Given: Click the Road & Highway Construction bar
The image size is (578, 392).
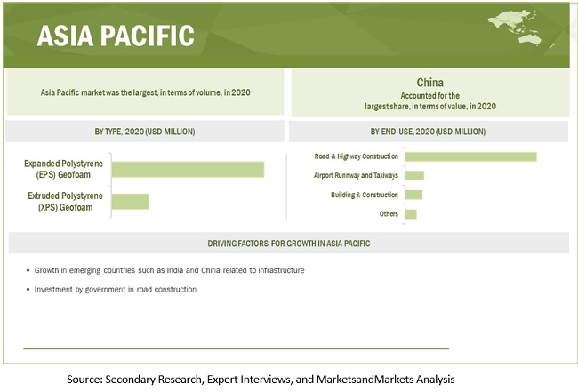Looking at the screenshot, I should [470, 156].
